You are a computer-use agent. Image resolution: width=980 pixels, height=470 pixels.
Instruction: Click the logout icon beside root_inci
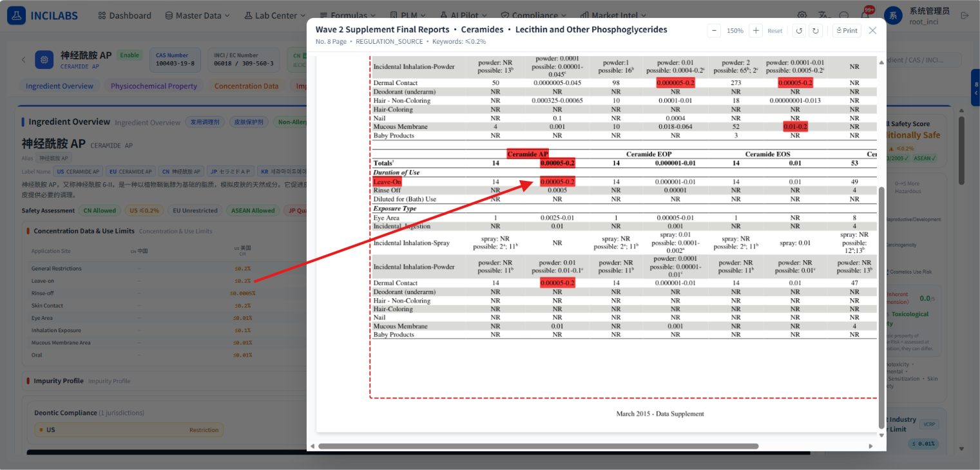pos(965,15)
